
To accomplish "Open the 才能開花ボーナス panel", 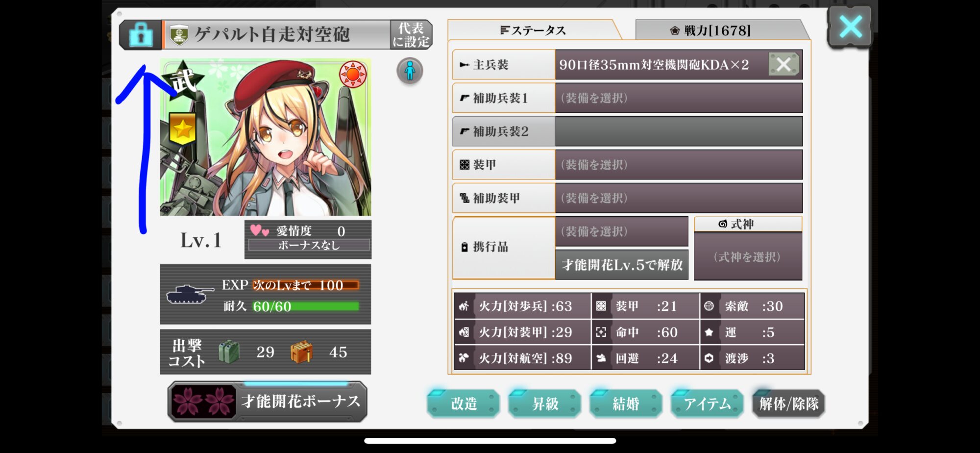I will click(268, 402).
